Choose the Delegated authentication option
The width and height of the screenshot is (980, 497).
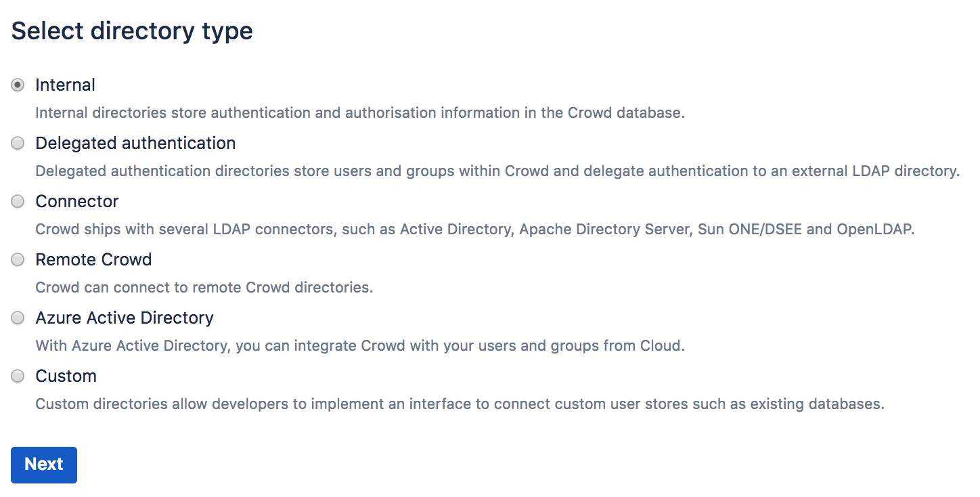pos(17,143)
